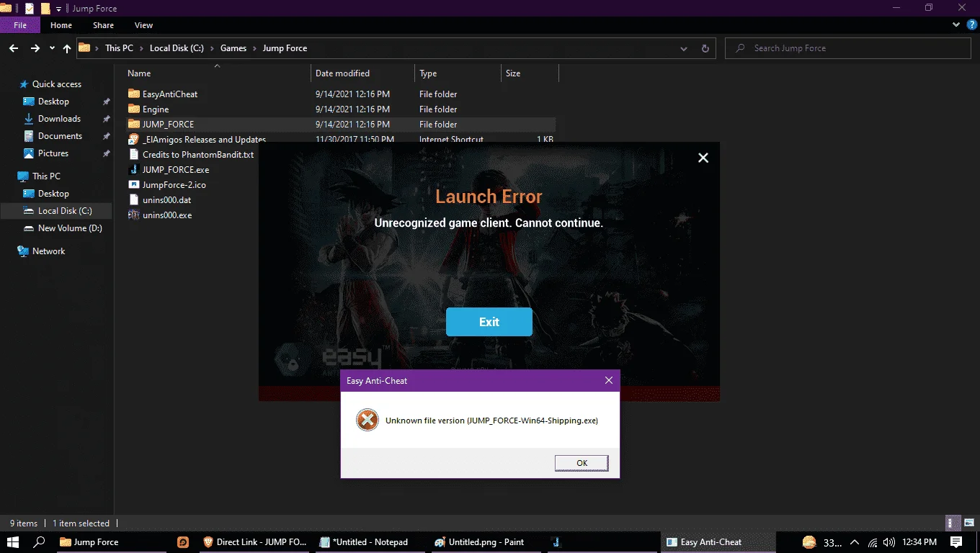Open Desktop under Quick access
Screen dimensions: 980x553
(x=53, y=102)
